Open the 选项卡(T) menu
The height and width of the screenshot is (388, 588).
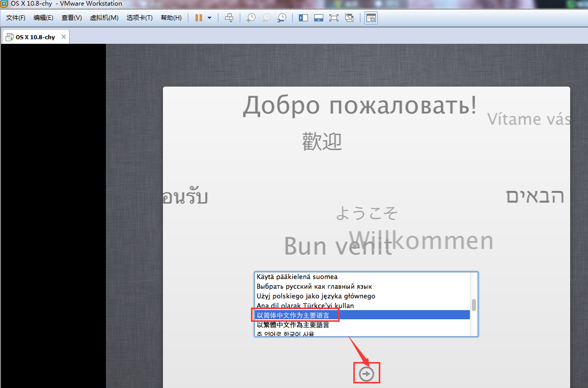point(139,18)
